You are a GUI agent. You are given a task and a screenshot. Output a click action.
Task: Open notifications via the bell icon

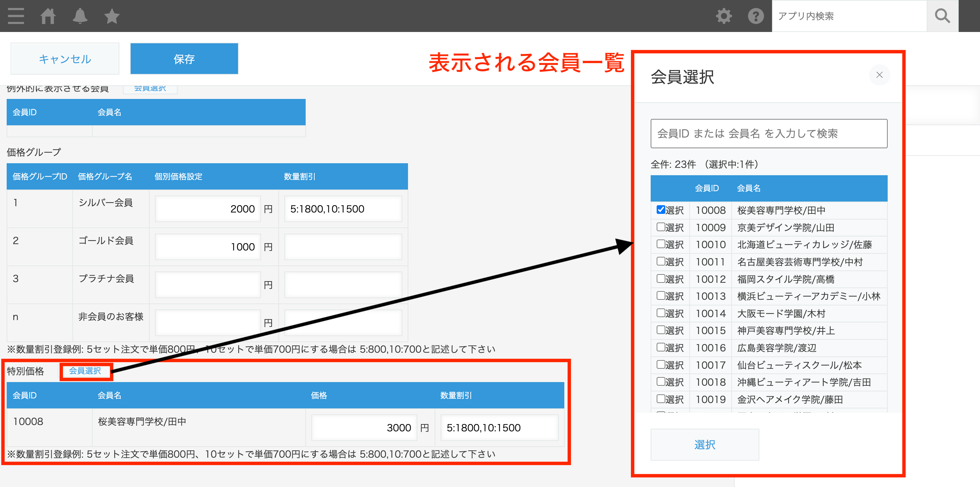[80, 16]
